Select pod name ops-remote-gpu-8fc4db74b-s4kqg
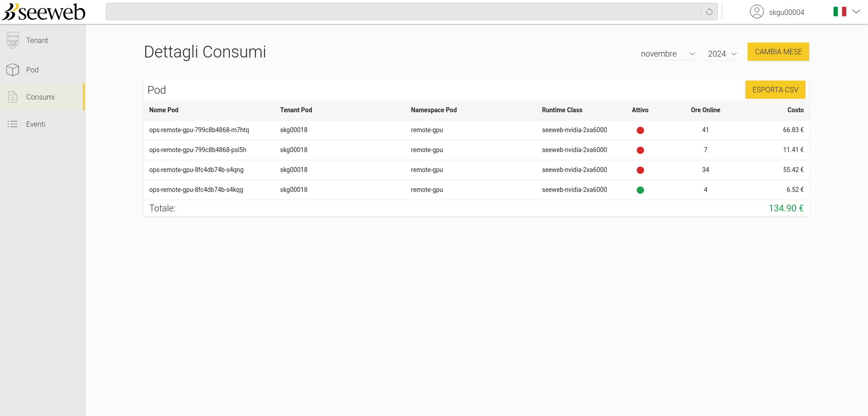This screenshot has width=868, height=416. [196, 190]
